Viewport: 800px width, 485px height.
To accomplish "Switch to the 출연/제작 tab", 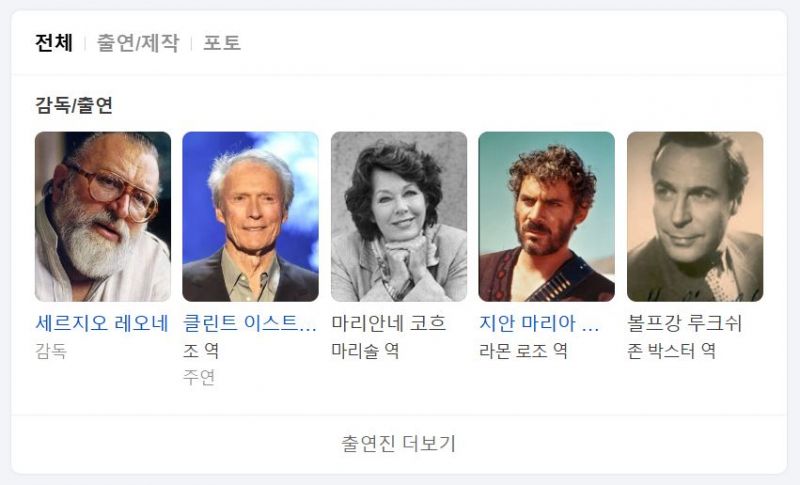I will 138,42.
